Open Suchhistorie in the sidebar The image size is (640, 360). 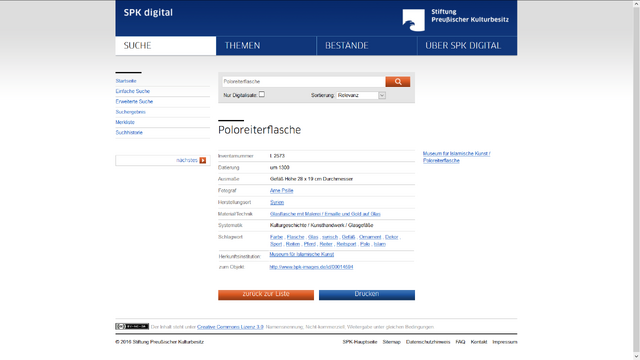click(x=129, y=133)
